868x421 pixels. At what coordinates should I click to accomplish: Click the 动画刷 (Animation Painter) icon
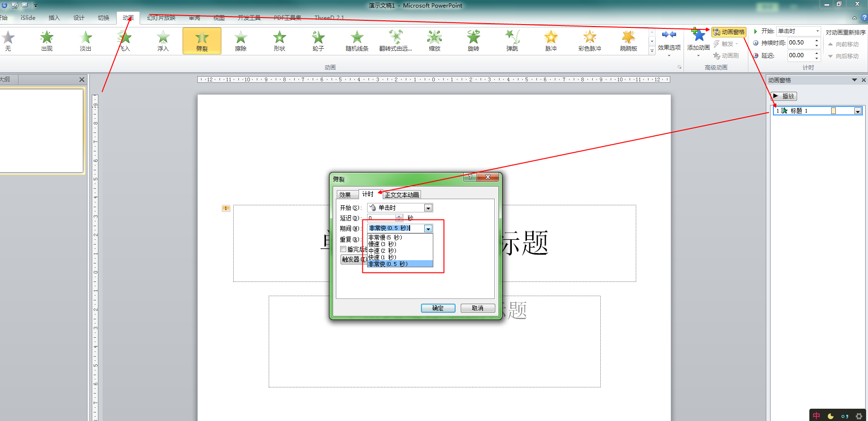point(717,55)
